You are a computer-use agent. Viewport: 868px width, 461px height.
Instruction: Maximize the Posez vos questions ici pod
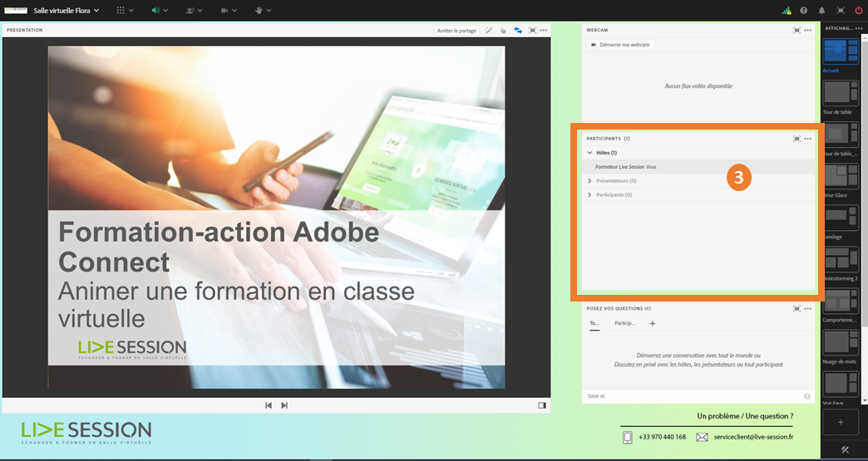point(796,308)
